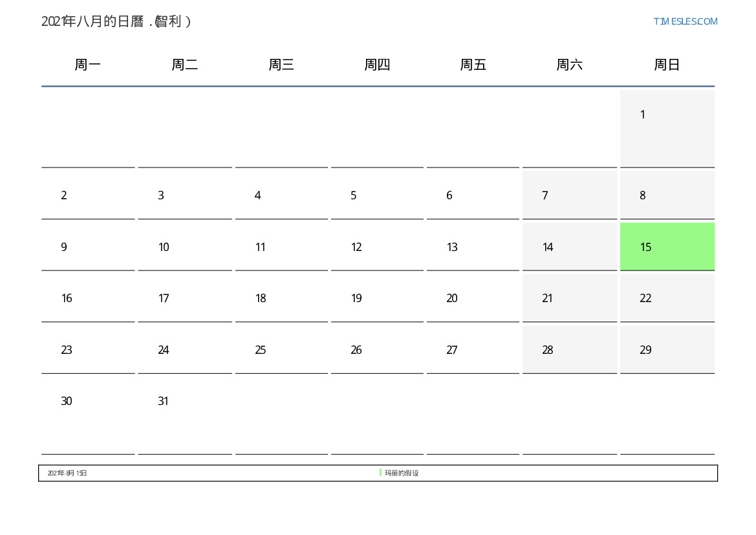Open the TIMESLES.COM link
The image size is (756, 535).
point(685,21)
